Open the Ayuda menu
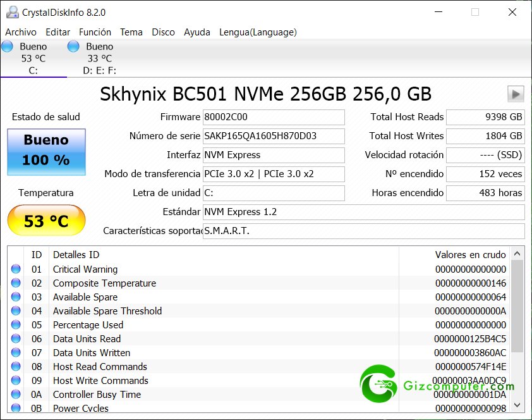 197,32
